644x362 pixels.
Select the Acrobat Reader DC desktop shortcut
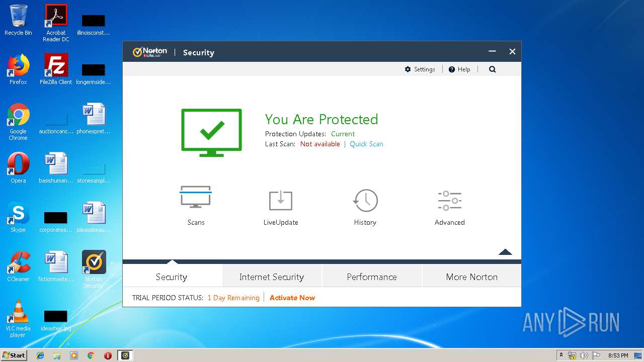[56, 23]
